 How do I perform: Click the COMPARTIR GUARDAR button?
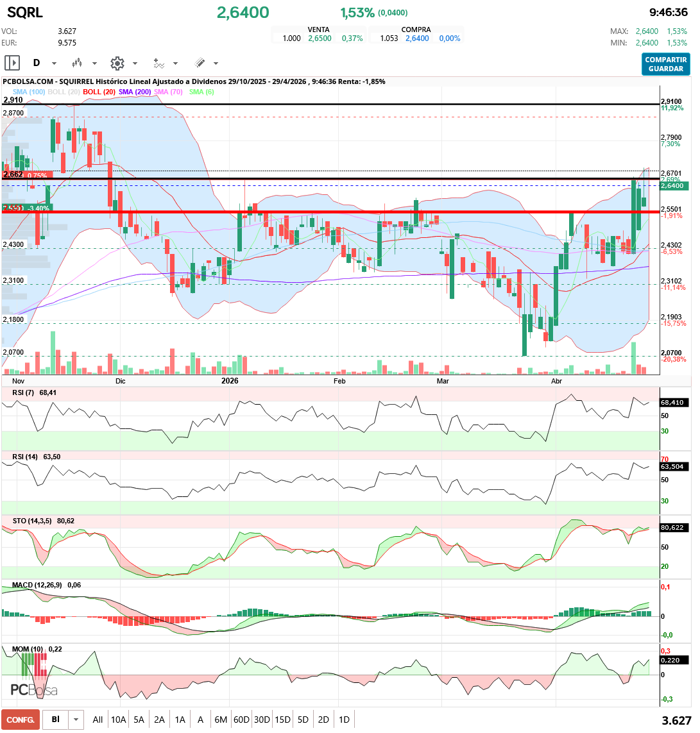[x=666, y=64]
